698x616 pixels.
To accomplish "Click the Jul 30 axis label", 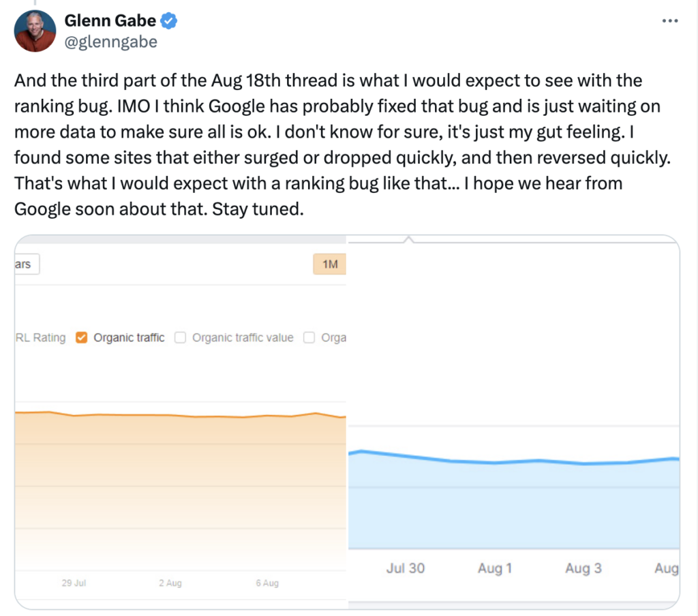I will 406,568.
